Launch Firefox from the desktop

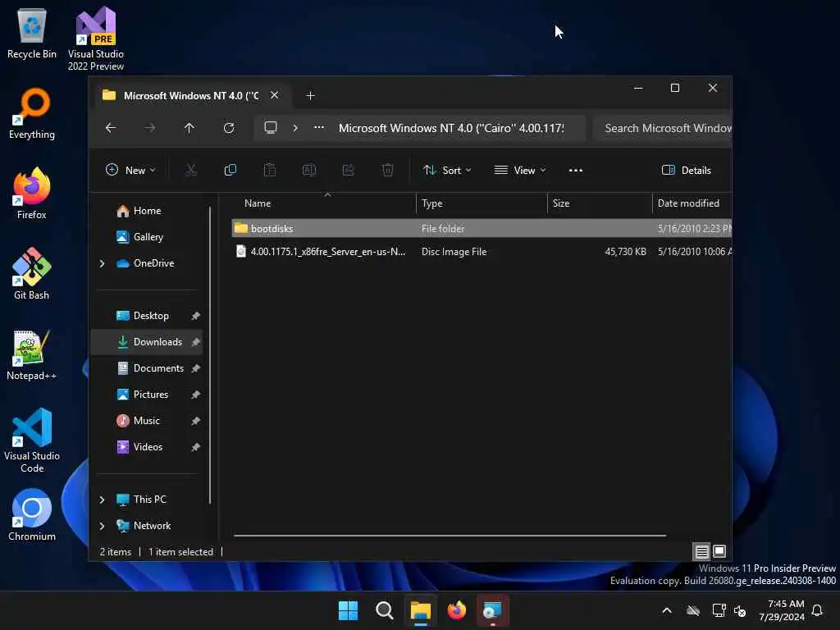click(x=32, y=194)
